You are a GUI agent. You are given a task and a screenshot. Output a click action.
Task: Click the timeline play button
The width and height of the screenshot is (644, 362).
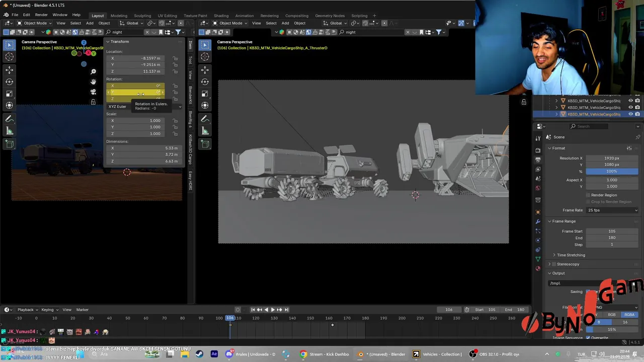(273, 310)
